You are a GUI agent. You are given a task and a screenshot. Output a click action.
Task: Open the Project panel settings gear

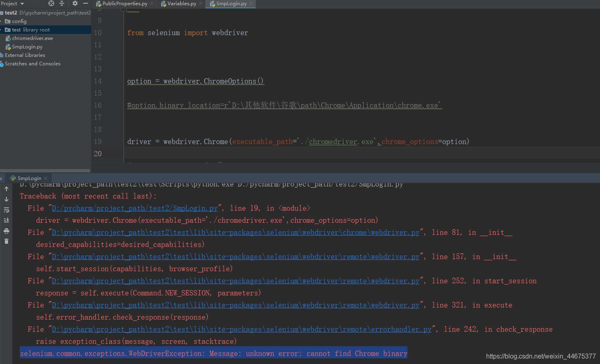click(x=75, y=3)
